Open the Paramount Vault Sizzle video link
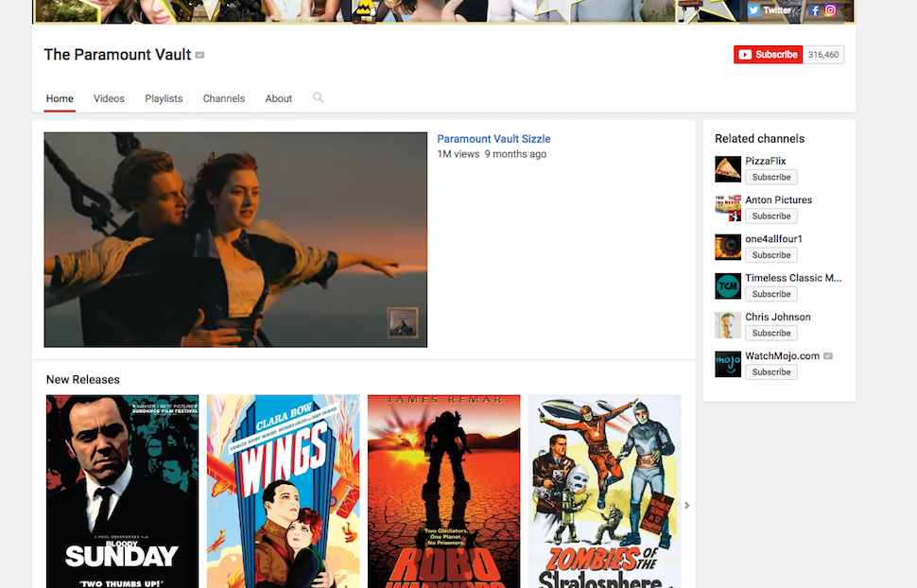Image resolution: width=917 pixels, height=588 pixels. point(493,139)
